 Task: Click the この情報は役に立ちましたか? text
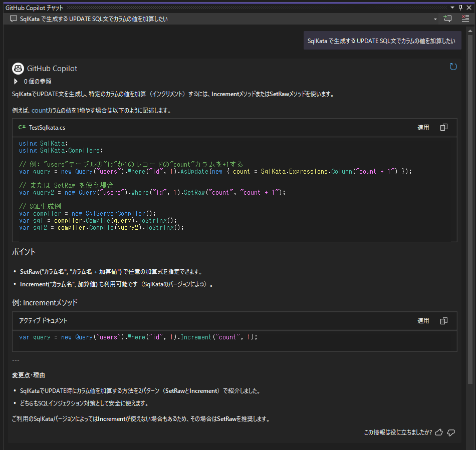point(398,432)
